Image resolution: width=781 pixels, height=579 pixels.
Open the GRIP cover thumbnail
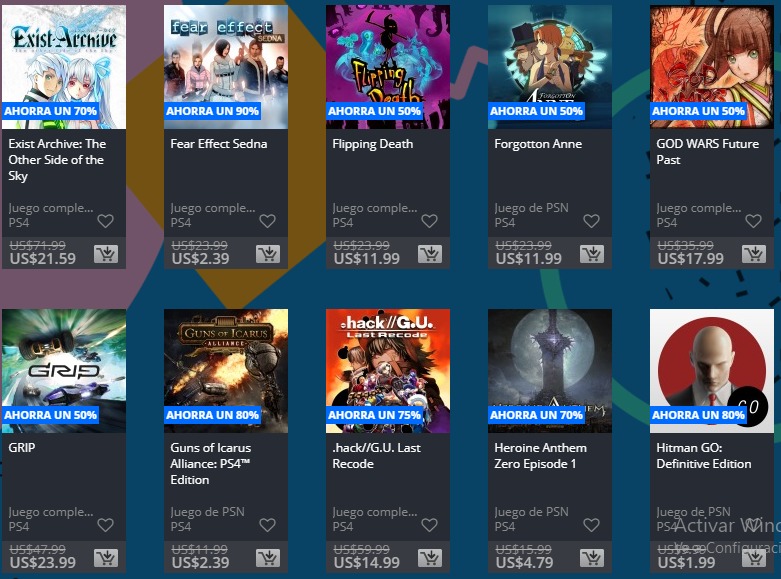click(64, 371)
